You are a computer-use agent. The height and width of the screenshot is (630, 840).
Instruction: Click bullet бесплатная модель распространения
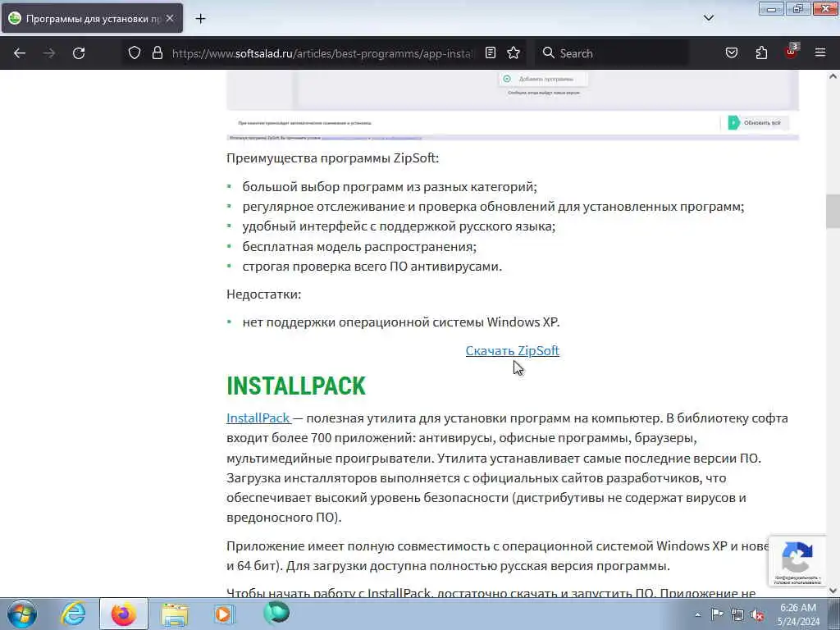point(359,246)
